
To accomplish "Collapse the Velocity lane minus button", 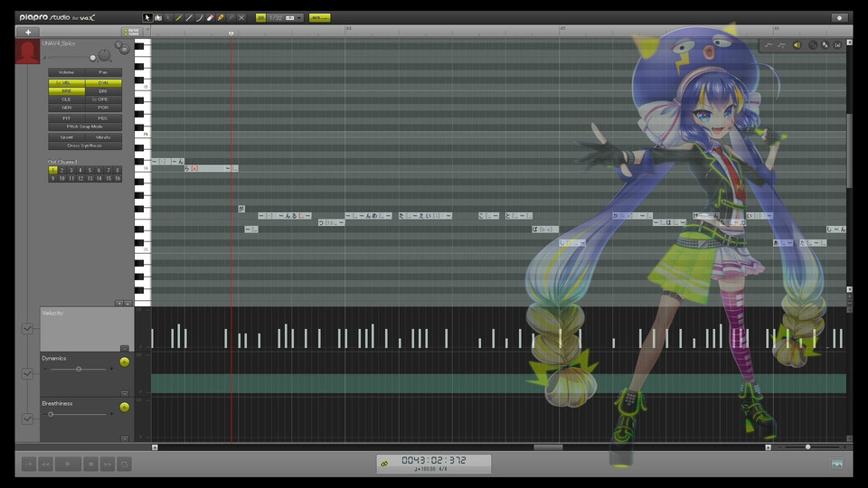I will pos(125,349).
